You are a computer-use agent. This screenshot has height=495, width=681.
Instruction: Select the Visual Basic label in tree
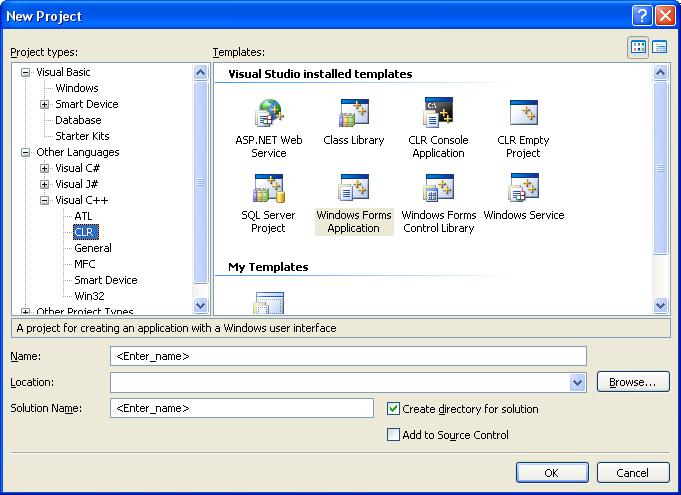point(63,72)
